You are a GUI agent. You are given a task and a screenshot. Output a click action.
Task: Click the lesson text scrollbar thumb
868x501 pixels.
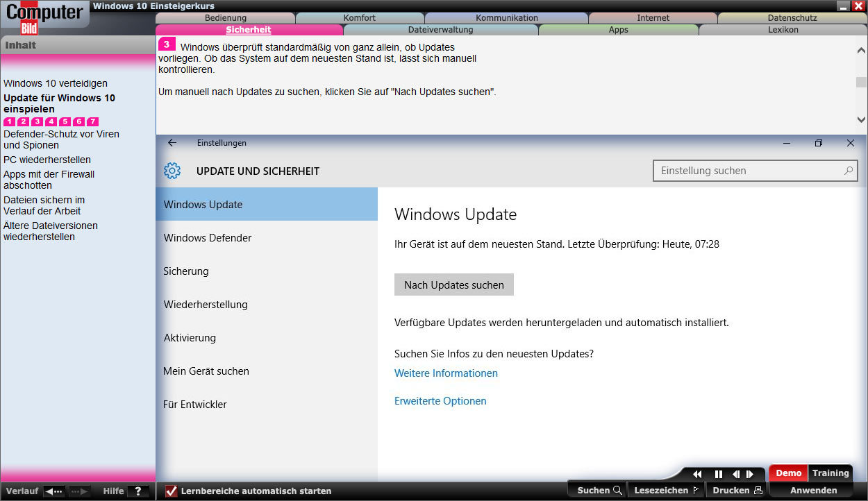861,82
